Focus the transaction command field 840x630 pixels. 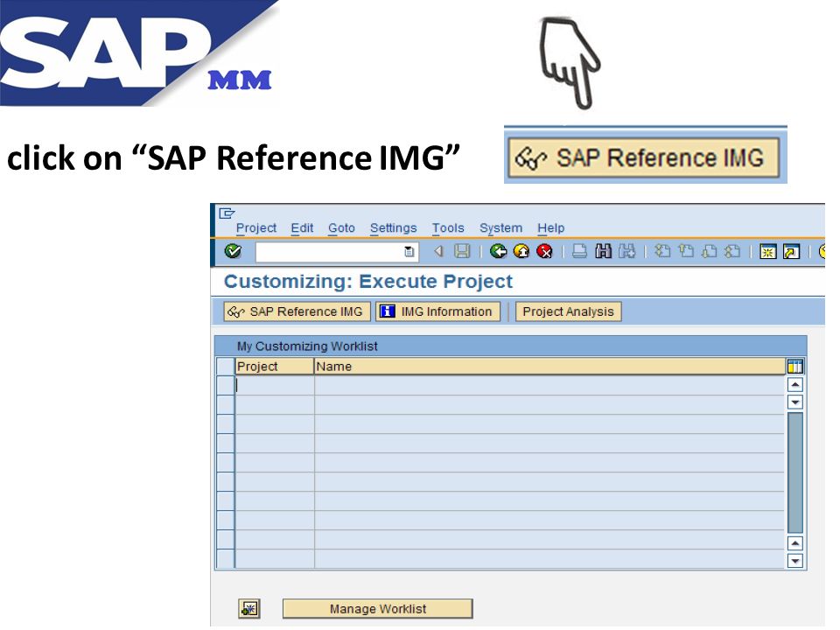point(336,251)
